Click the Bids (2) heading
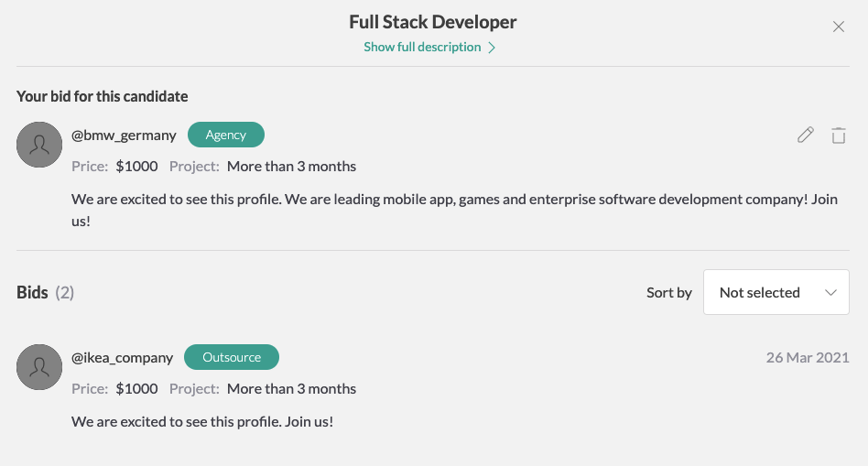The width and height of the screenshot is (868, 466). (45, 293)
